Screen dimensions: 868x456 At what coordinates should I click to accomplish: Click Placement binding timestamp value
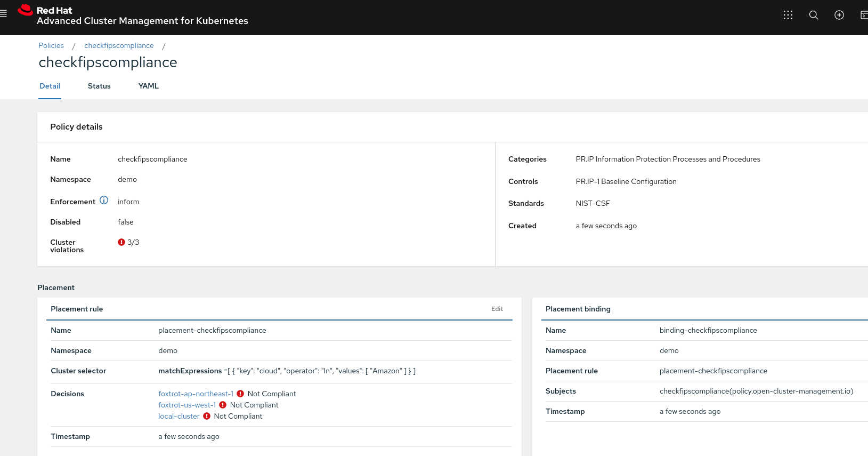tap(690, 411)
